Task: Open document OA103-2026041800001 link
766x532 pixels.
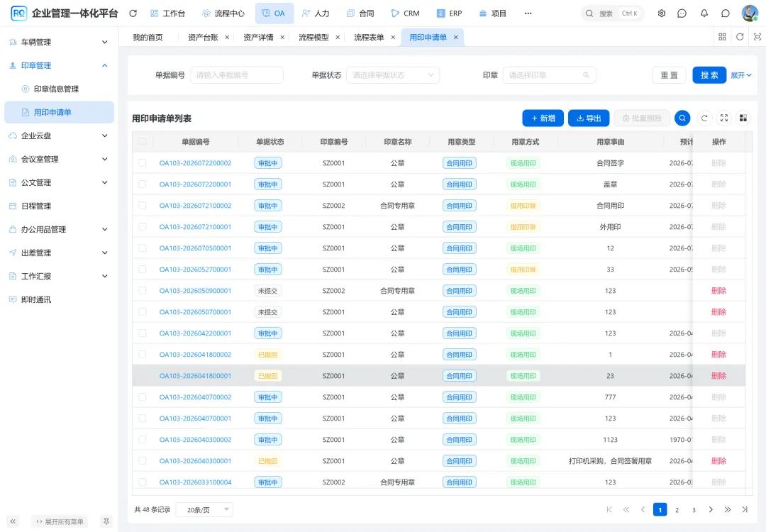Action: [196, 376]
